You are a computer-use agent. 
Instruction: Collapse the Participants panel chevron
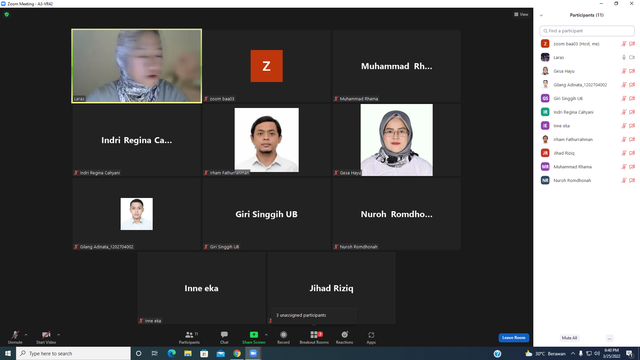542,16
